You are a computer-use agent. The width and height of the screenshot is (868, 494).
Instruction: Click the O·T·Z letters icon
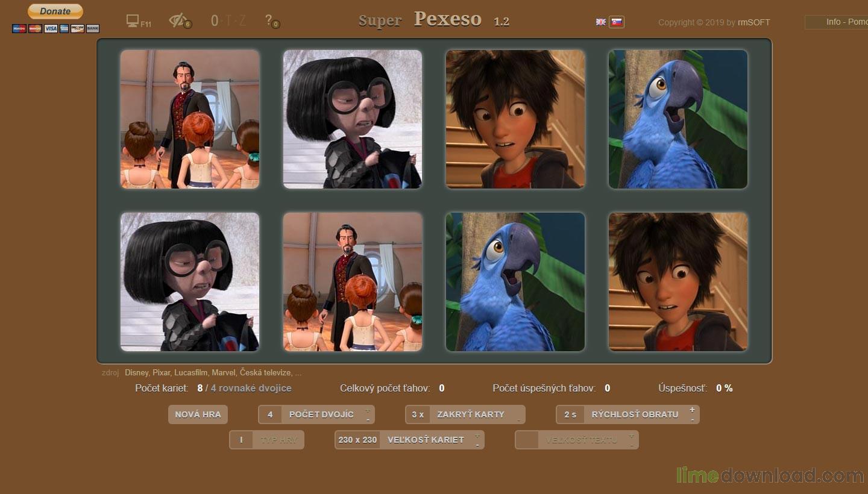click(228, 20)
